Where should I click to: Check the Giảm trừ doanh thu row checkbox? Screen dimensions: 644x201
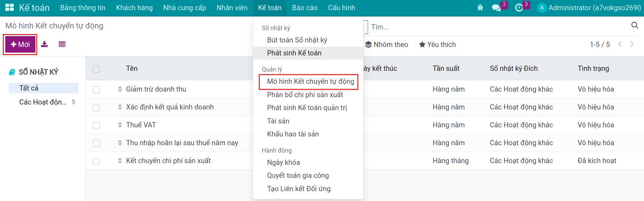[x=96, y=89]
